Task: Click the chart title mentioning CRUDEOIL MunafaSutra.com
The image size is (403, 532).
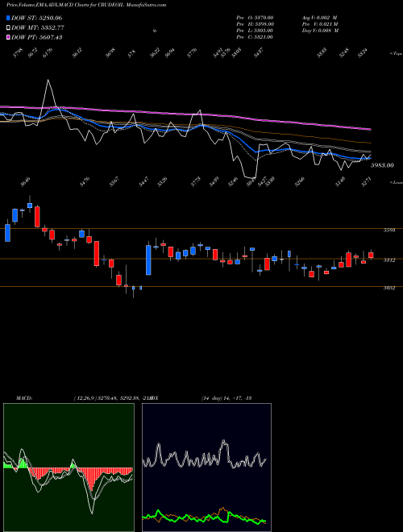Action: point(86,5)
